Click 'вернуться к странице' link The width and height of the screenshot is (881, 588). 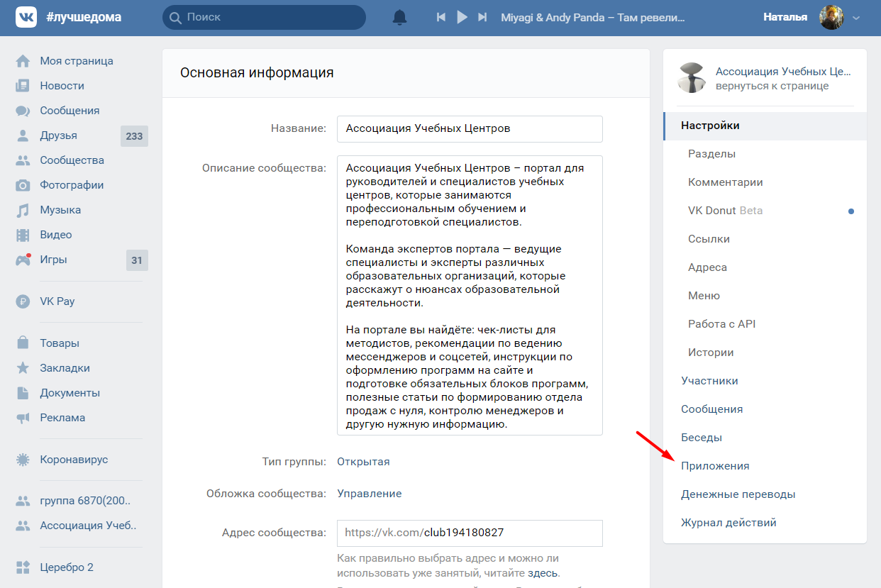pos(772,86)
